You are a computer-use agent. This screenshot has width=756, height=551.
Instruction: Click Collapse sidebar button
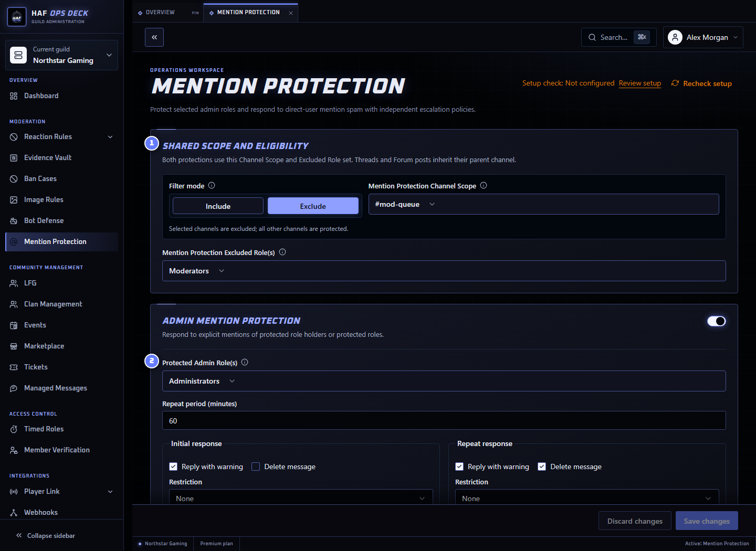pyautogui.click(x=46, y=536)
